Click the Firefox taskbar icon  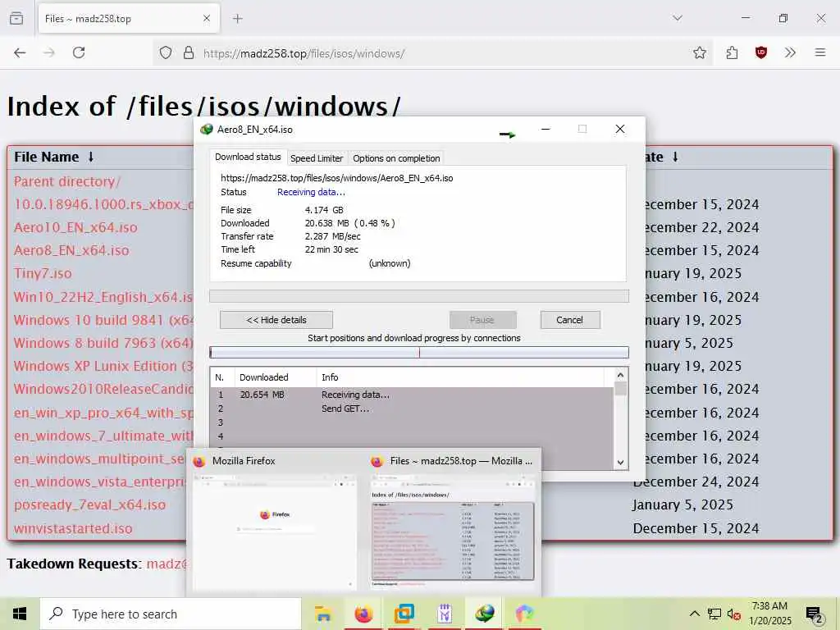coord(363,614)
